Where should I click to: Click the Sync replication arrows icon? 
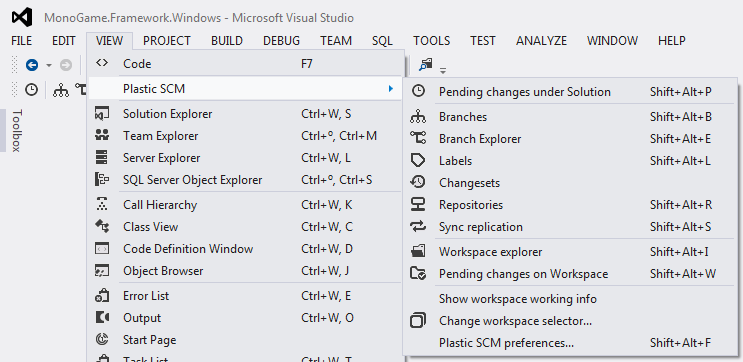point(418,226)
